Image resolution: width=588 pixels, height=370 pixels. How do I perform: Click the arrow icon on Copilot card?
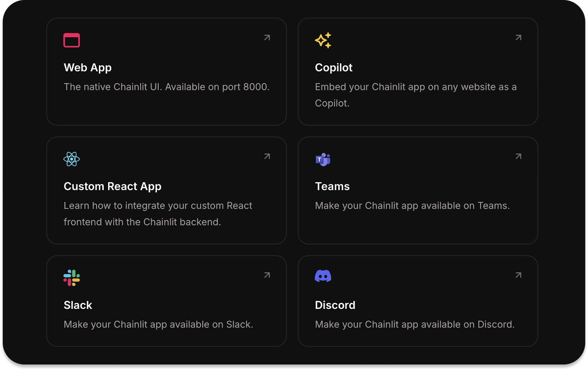click(x=518, y=38)
